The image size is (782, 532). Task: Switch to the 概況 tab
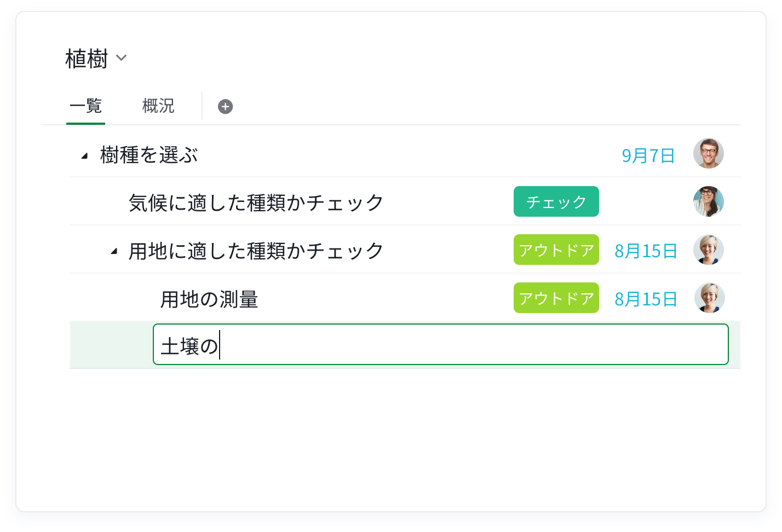point(158,106)
